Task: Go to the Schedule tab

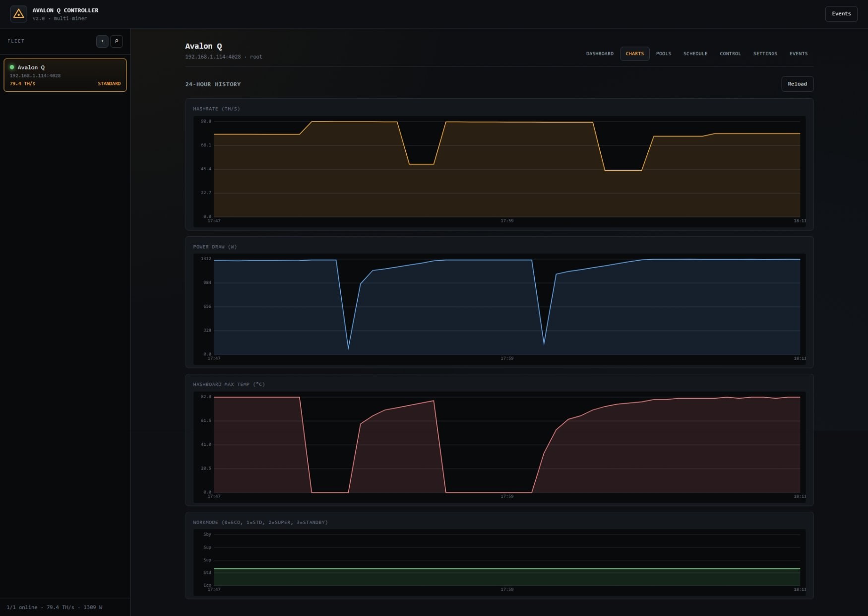Action: coord(695,54)
